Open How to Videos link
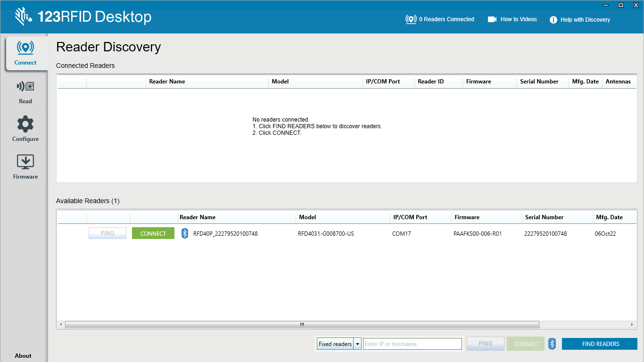Image resolution: width=644 pixels, height=362 pixels. pyautogui.click(x=512, y=19)
